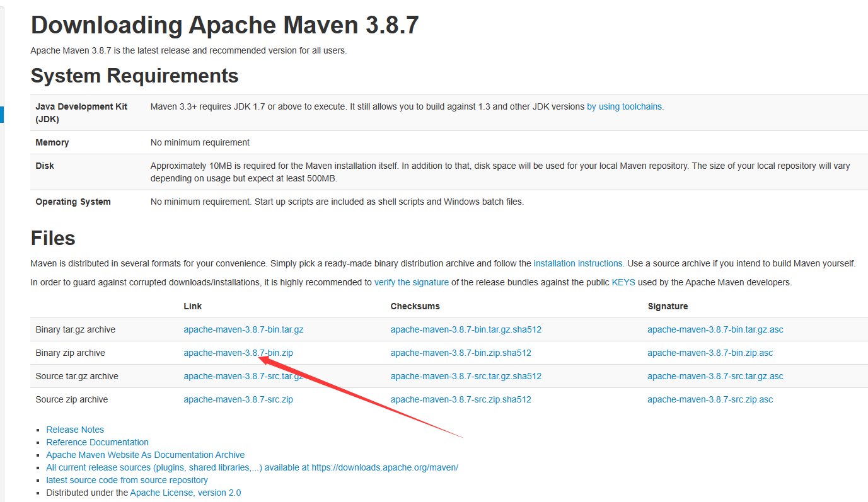This screenshot has height=502, width=868.
Task: Open the Apache License, version 2.0 link
Action: tap(185, 493)
